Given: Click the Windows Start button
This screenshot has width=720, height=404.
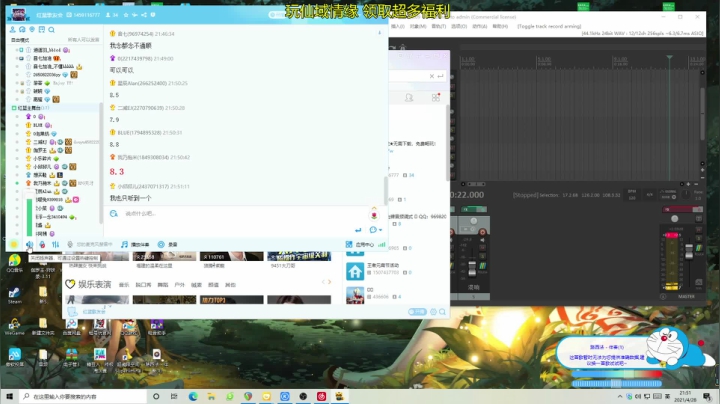Looking at the screenshot, I should [10, 396].
